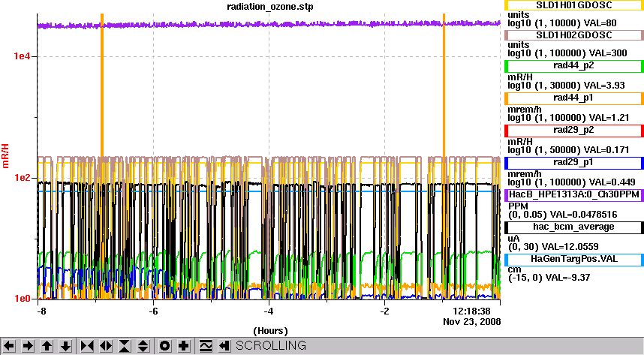Click the return-to-scrolling arrow button

224,346
